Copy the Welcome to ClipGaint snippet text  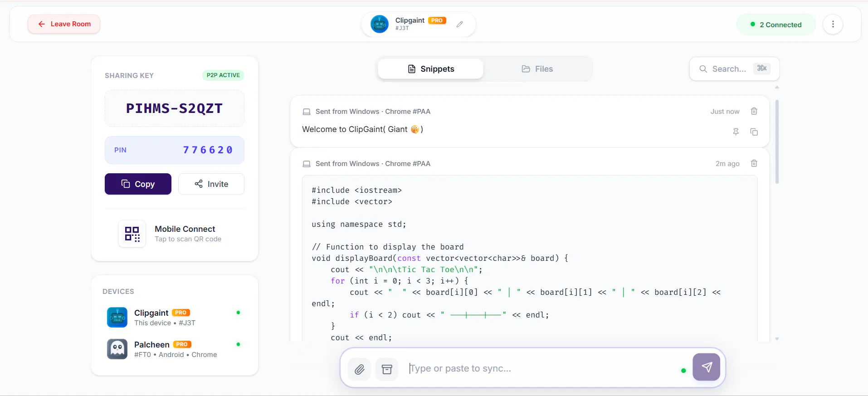(754, 132)
